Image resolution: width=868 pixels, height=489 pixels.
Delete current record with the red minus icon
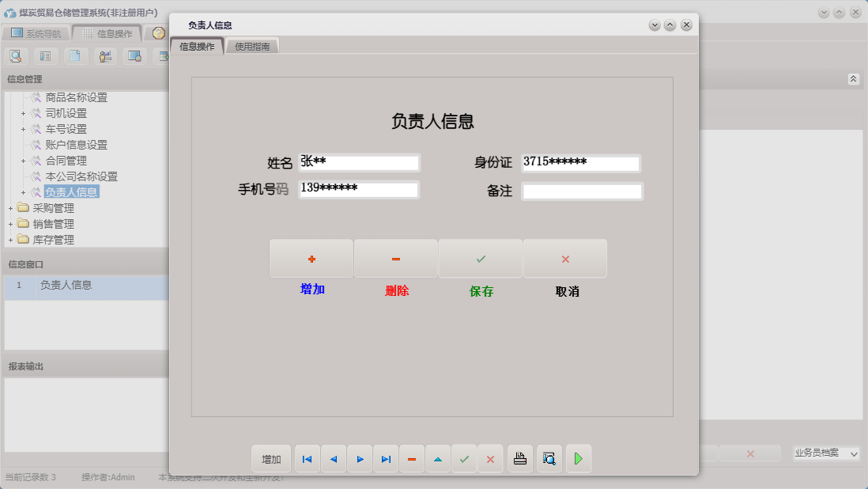[x=412, y=459]
